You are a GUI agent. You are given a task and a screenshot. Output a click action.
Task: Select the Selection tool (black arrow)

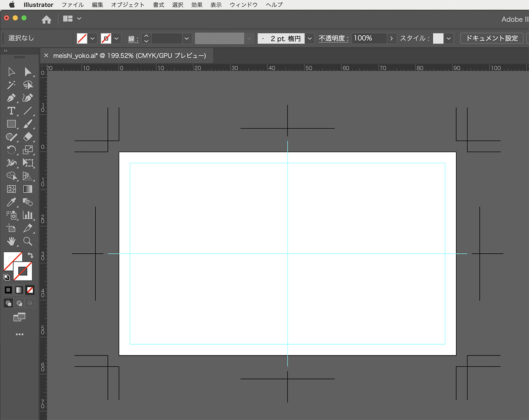[11, 72]
